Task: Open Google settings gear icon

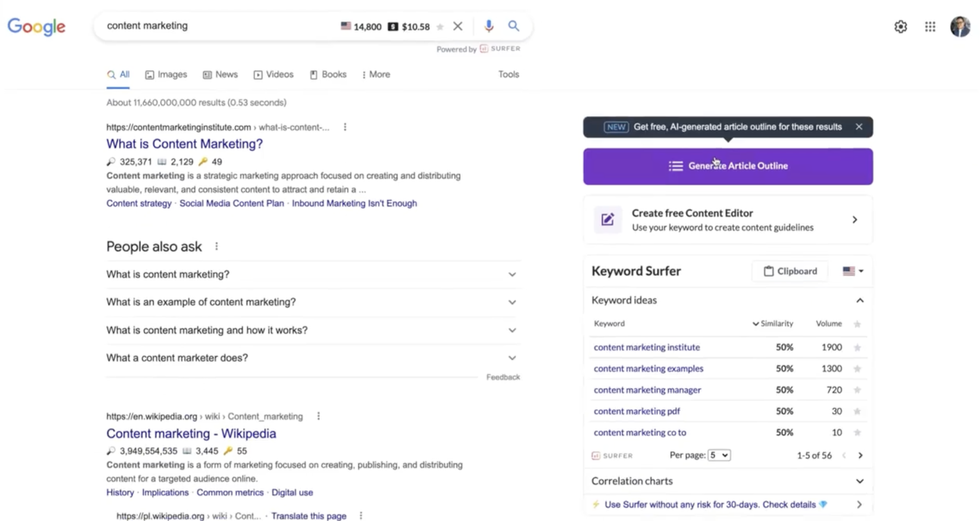Action: (x=900, y=27)
